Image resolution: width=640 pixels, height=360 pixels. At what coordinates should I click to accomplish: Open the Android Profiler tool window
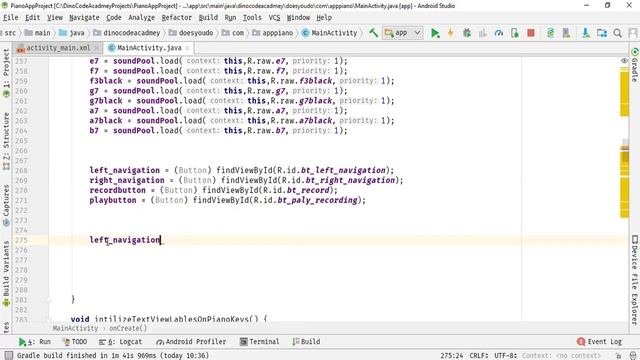tap(191, 342)
